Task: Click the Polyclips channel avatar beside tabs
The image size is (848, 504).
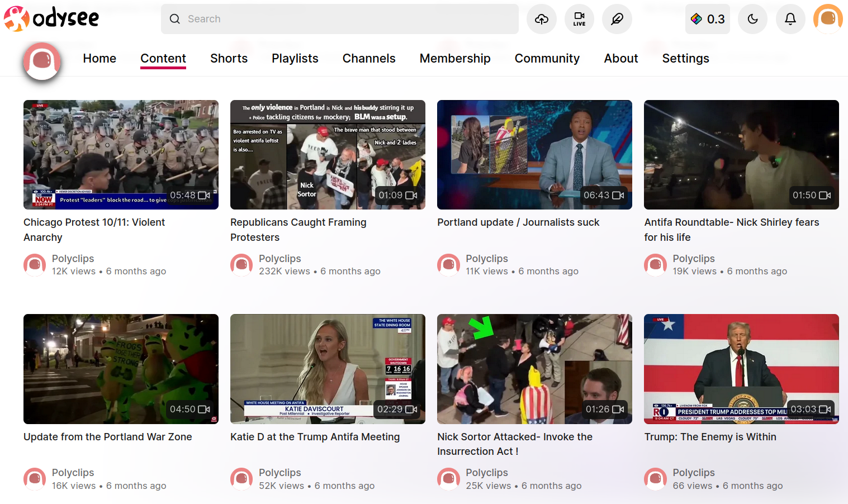Action: point(42,60)
